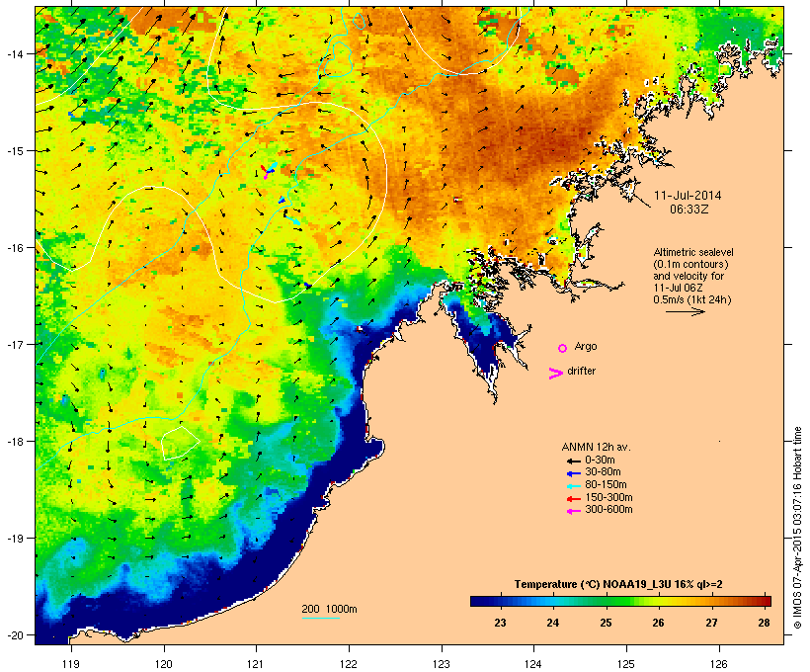Click the longitude axis label '125'
The height and width of the screenshot is (672, 810).
pos(626,664)
